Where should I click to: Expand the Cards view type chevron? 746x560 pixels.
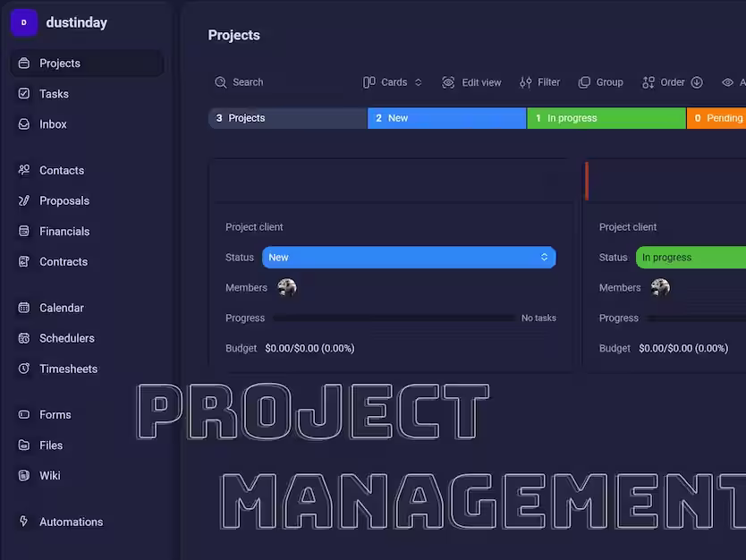click(419, 82)
